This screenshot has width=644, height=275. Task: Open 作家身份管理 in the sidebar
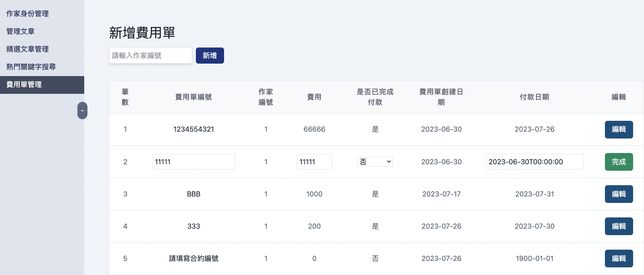(27, 14)
